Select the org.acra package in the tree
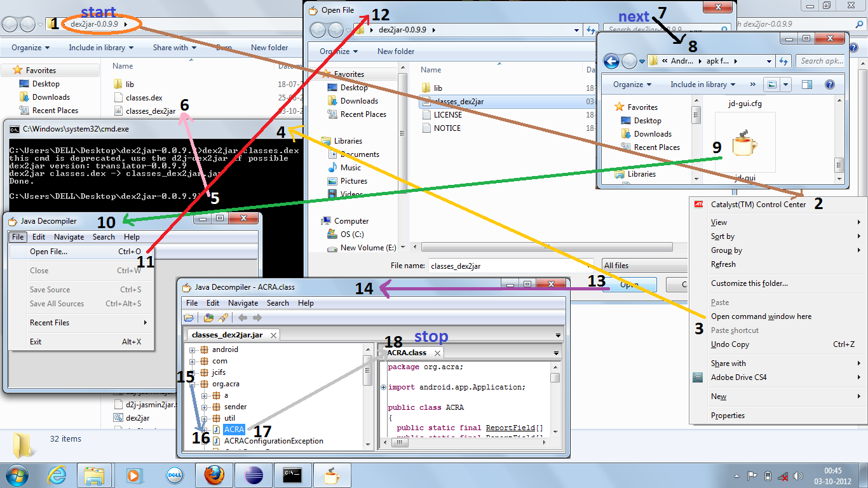Viewport: 868px width, 488px height. 226,384
